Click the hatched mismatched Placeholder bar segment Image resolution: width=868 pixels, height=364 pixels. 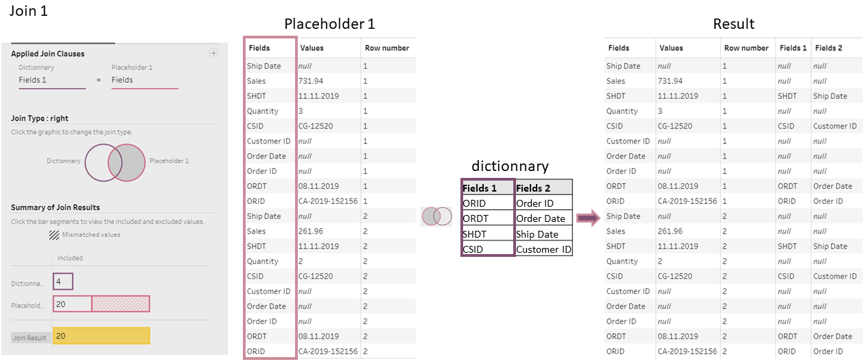(x=120, y=304)
